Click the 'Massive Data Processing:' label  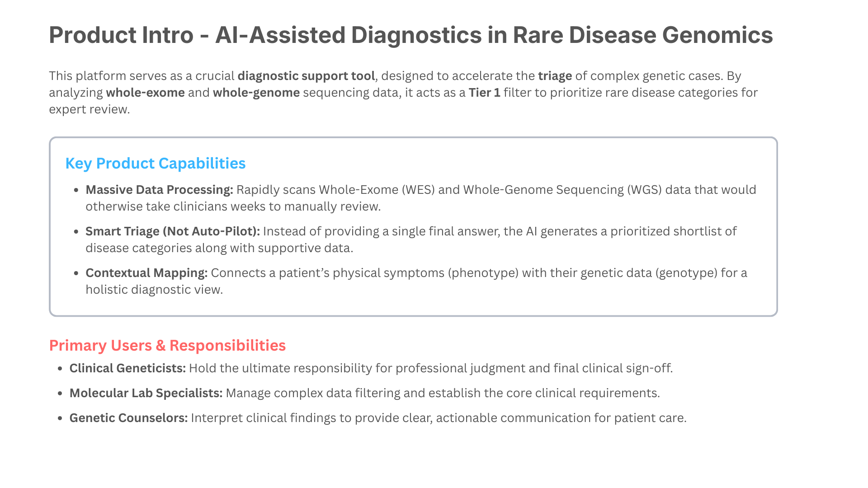pos(159,190)
